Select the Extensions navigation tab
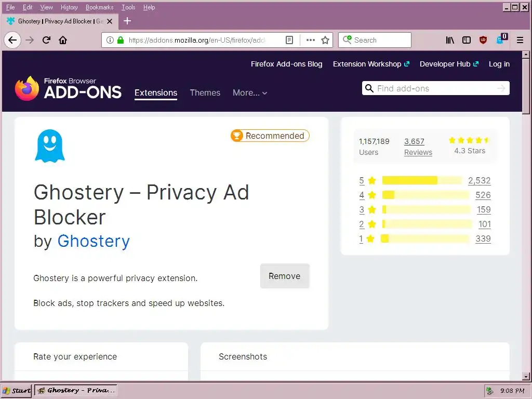Viewport: 532px width, 399px height. tap(156, 92)
